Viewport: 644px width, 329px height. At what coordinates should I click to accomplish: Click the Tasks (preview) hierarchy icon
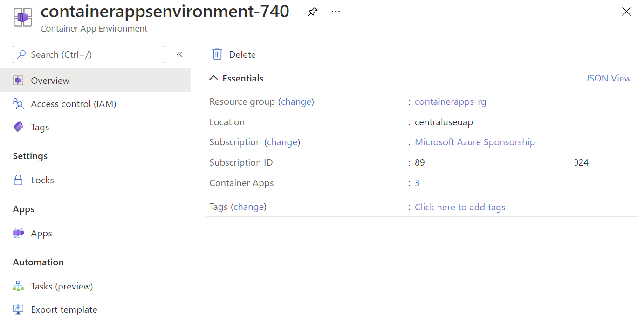click(x=18, y=286)
